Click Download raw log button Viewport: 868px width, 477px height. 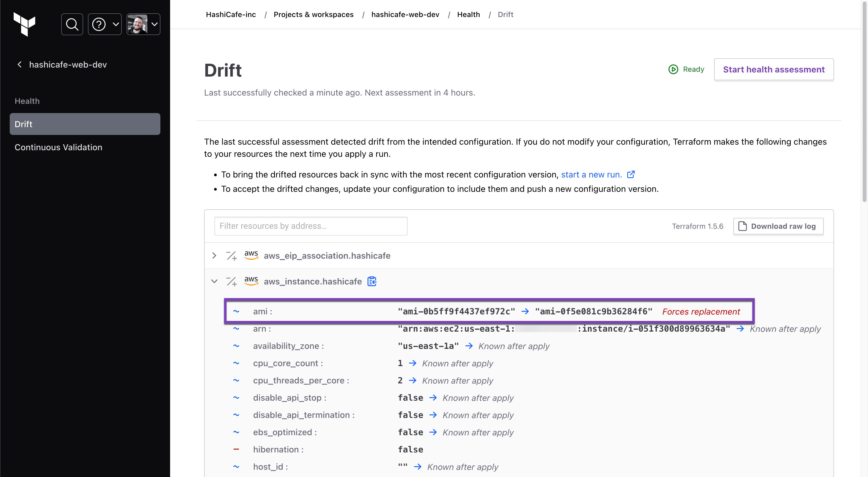coord(778,226)
